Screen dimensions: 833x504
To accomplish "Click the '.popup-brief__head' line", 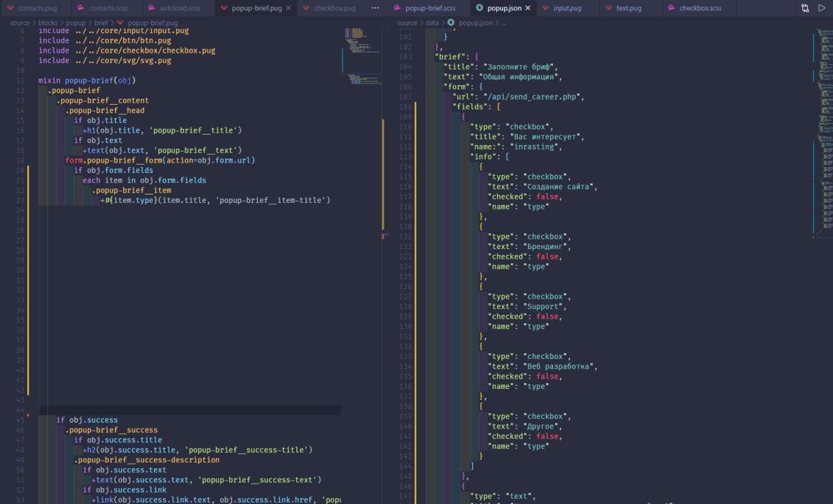I will click(x=105, y=111).
